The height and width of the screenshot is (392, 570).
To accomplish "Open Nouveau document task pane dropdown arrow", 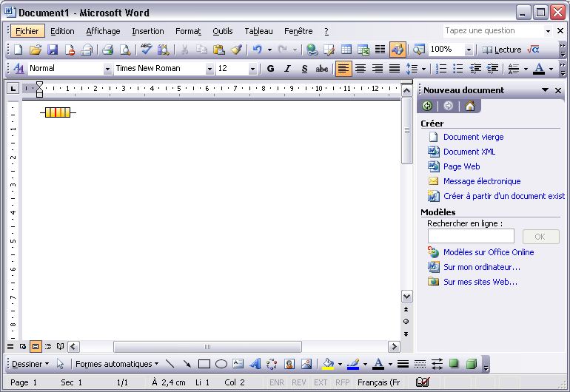I will (x=545, y=89).
